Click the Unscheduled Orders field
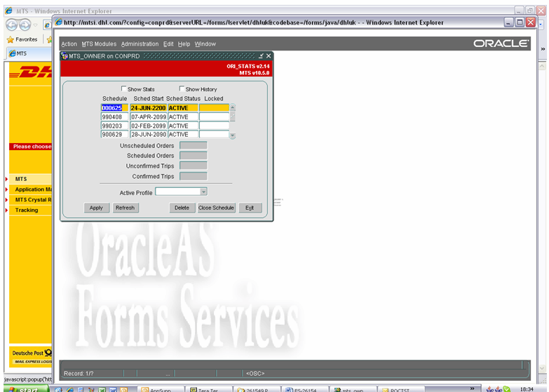Screen dimensions: 549x392 click(x=194, y=145)
